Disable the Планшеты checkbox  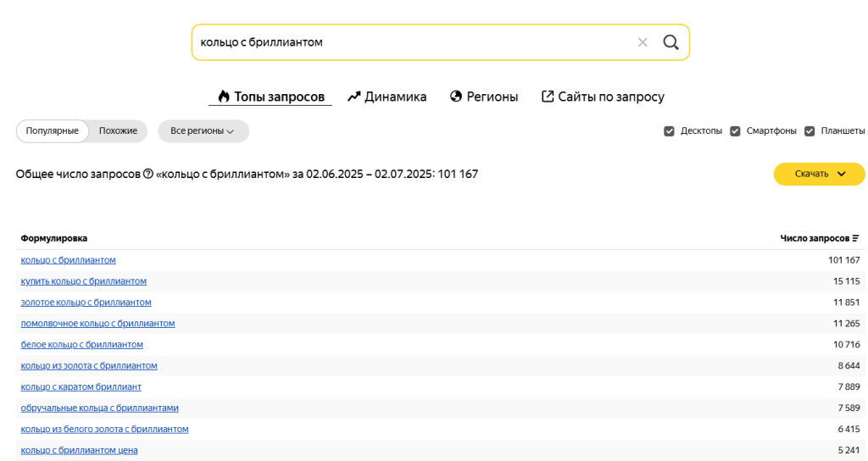point(810,131)
